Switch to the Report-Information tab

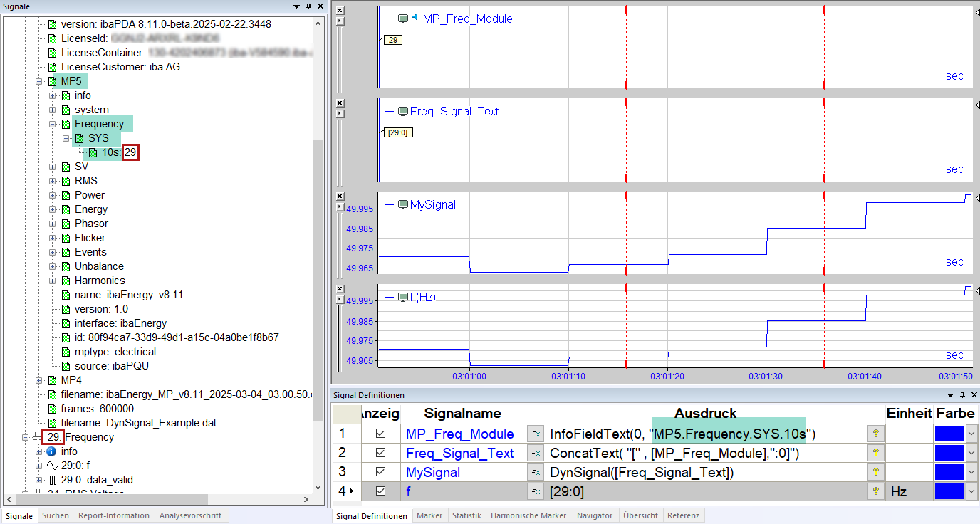click(114, 515)
